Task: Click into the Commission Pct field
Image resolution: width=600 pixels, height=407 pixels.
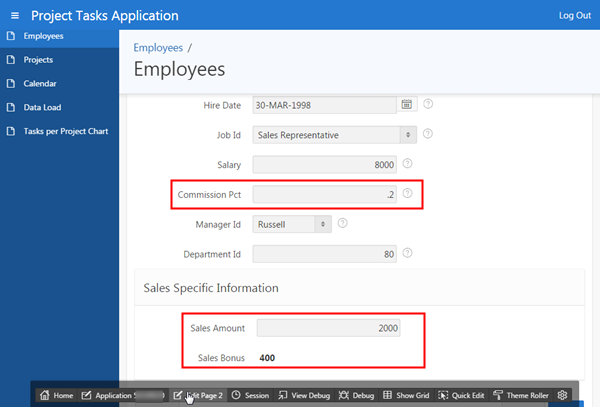Action: 324,195
